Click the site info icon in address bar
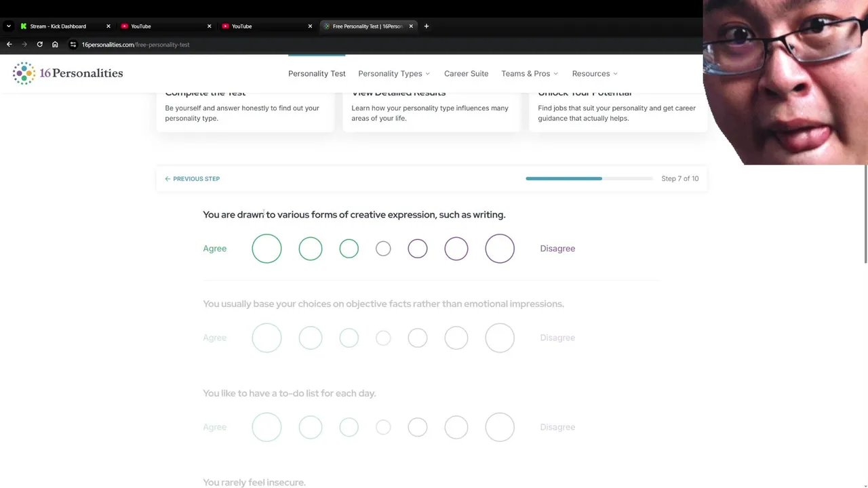 [x=73, y=45]
